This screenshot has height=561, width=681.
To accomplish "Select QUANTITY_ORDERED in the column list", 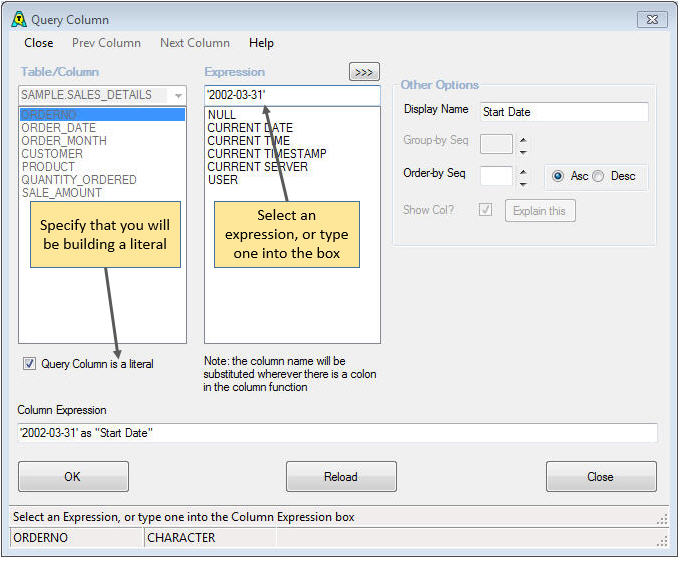I will (102, 180).
